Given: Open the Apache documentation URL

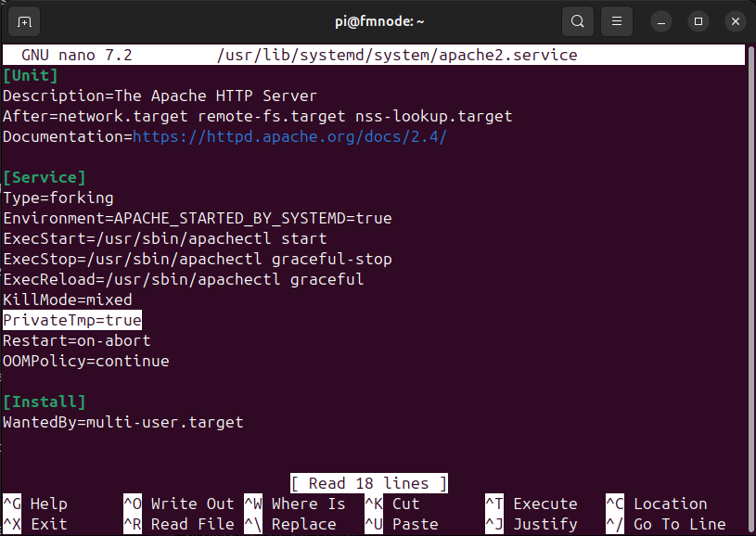Looking at the screenshot, I should click(289, 136).
